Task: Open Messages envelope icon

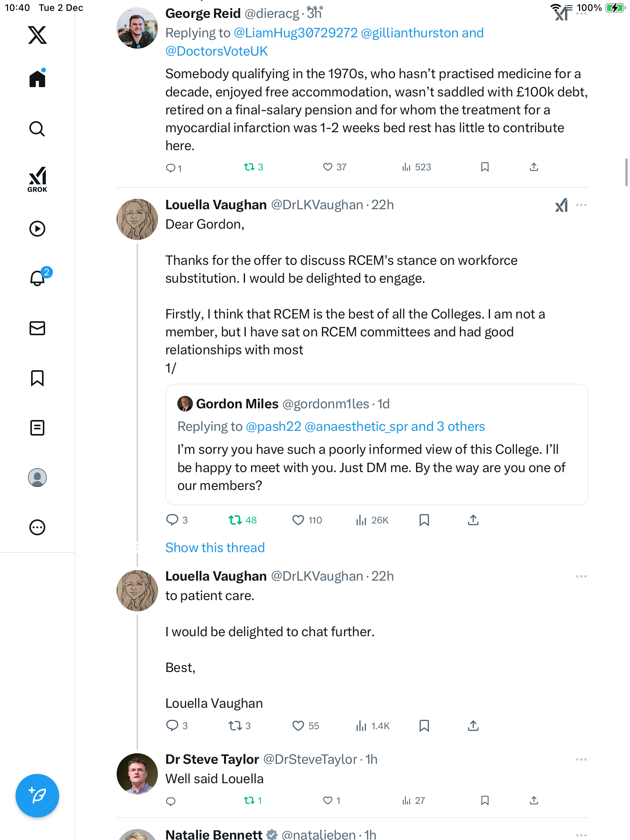Action: coord(37,328)
